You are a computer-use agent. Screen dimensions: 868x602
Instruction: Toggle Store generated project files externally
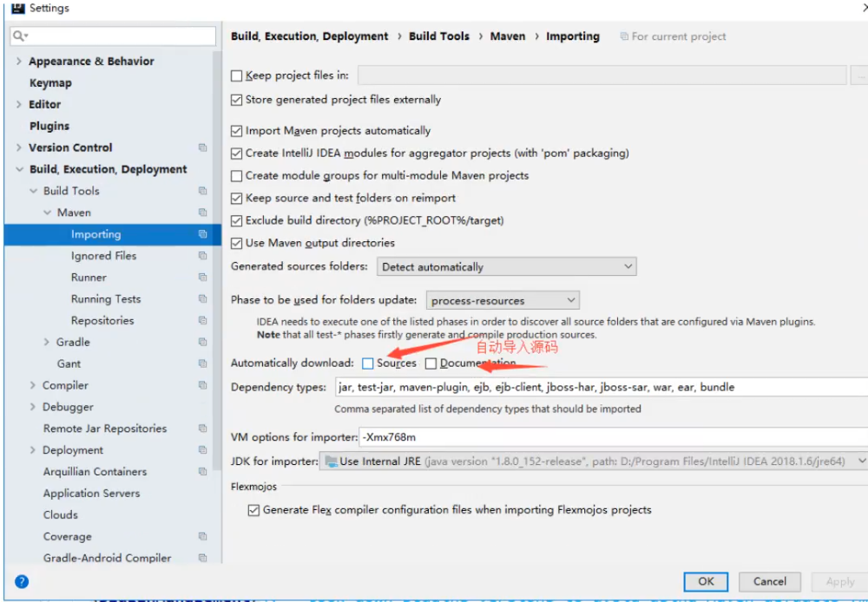pyautogui.click(x=236, y=100)
